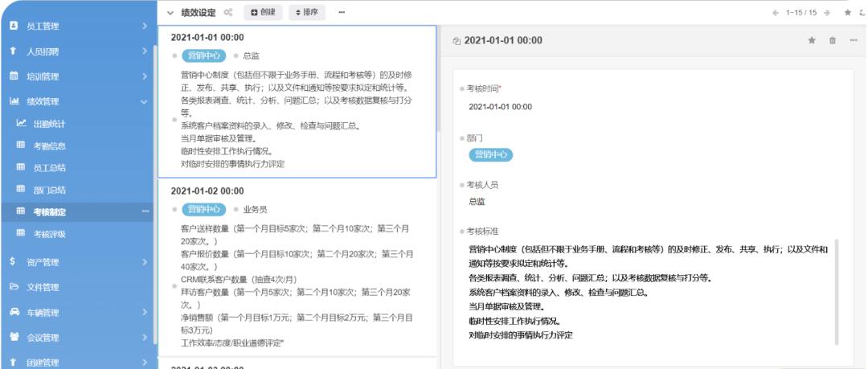
Task: Go to next page arrow in pager
Action: coord(826,13)
